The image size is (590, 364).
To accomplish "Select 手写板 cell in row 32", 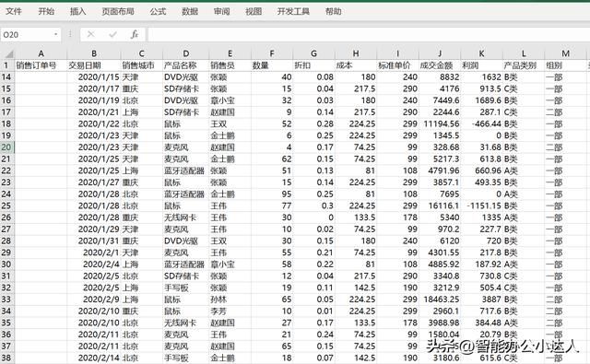I will tap(186, 288).
